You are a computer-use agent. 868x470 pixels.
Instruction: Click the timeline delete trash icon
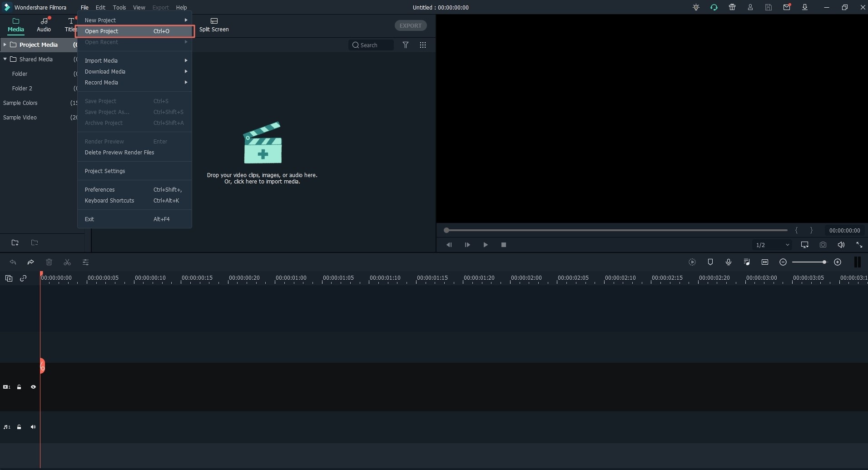[49, 262]
